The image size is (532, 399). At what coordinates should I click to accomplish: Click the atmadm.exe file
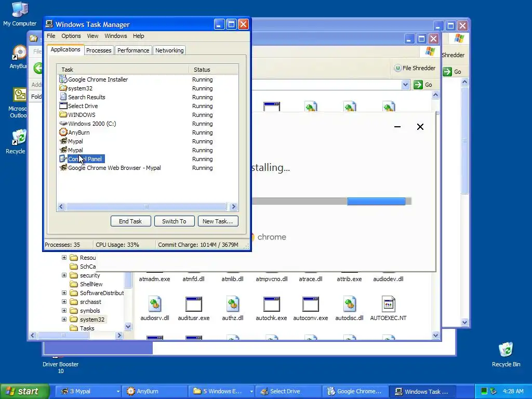154,279
